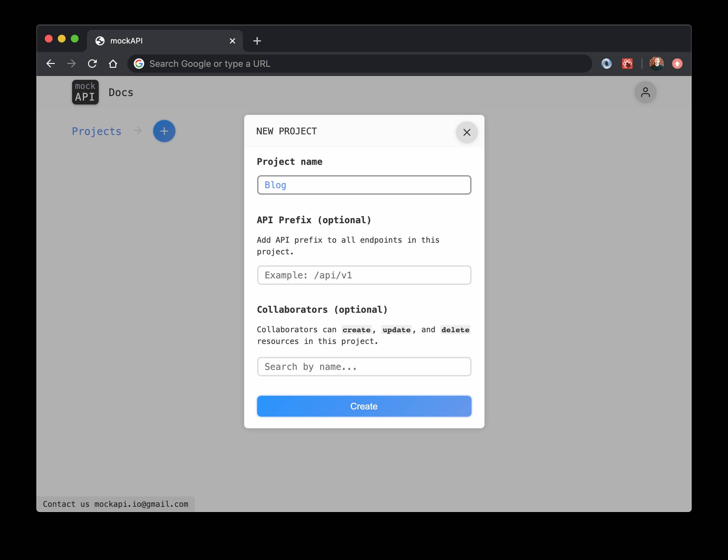Click the Project name field containing Blog

(x=364, y=185)
